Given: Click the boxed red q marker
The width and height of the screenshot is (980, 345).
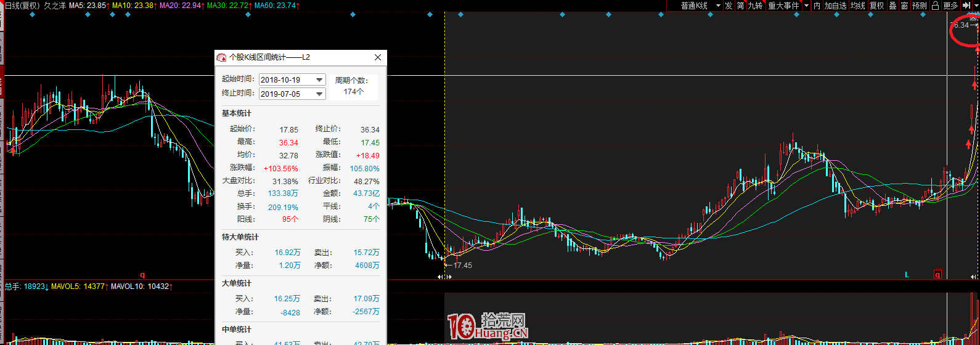Looking at the screenshot, I should [x=937, y=275].
